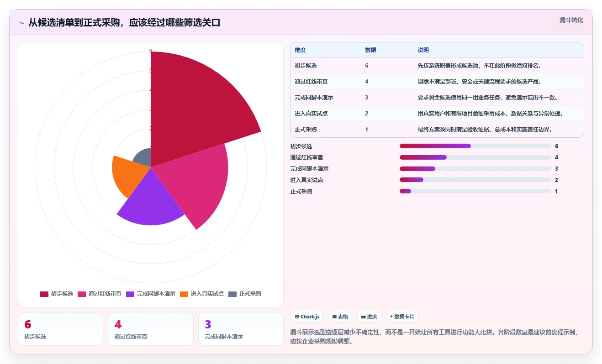
Task: Open the 完成同脚本演示 stat card showing 3
Action: 241,329
